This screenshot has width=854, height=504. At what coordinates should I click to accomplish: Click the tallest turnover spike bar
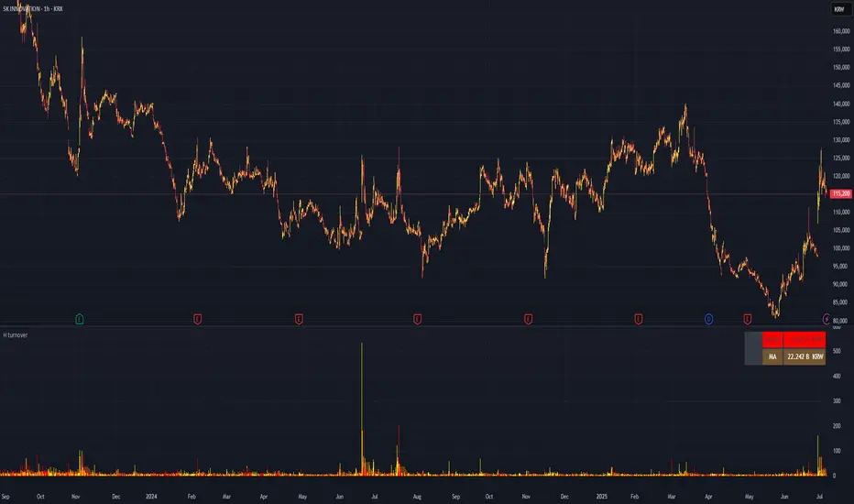362,410
